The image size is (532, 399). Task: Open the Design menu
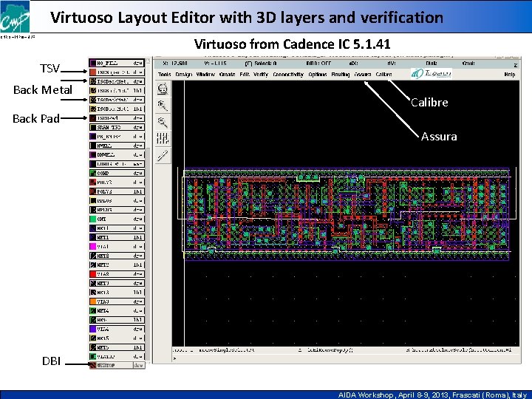coord(184,75)
